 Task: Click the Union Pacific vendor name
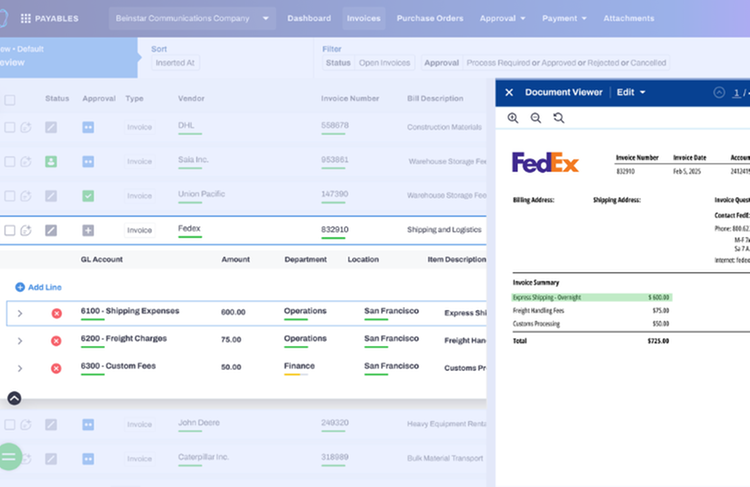point(201,194)
